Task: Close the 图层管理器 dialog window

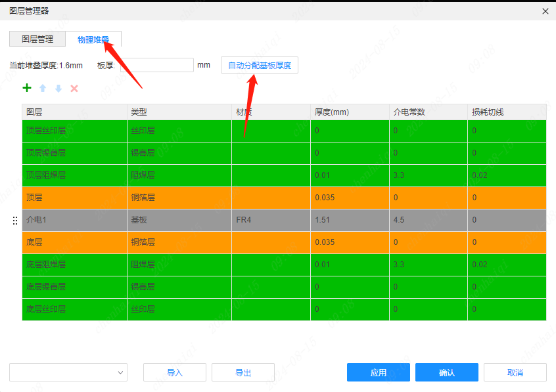Action: (x=545, y=11)
